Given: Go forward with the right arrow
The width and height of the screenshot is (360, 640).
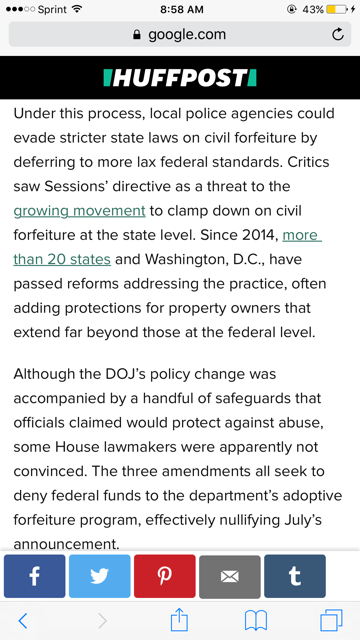Looking at the screenshot, I should (102, 621).
